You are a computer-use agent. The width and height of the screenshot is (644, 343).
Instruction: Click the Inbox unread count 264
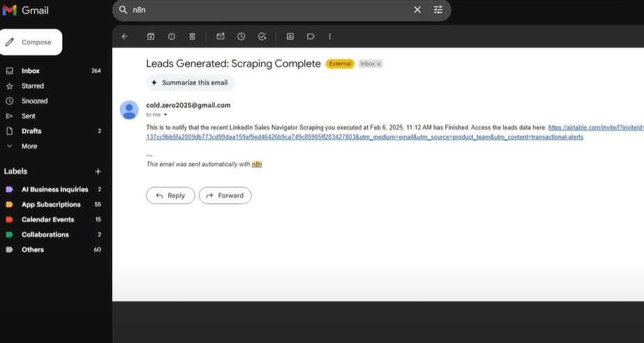click(96, 71)
